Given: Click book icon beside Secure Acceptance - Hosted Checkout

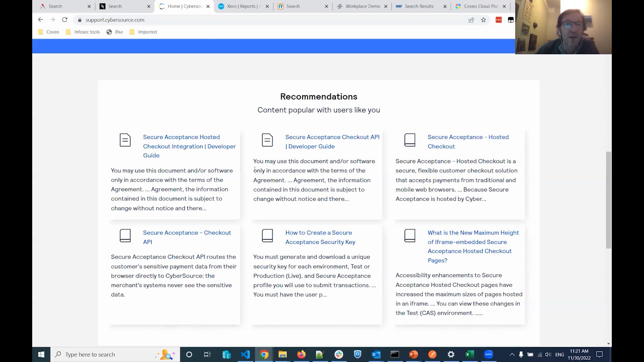Looking at the screenshot, I should pyautogui.click(x=410, y=140).
